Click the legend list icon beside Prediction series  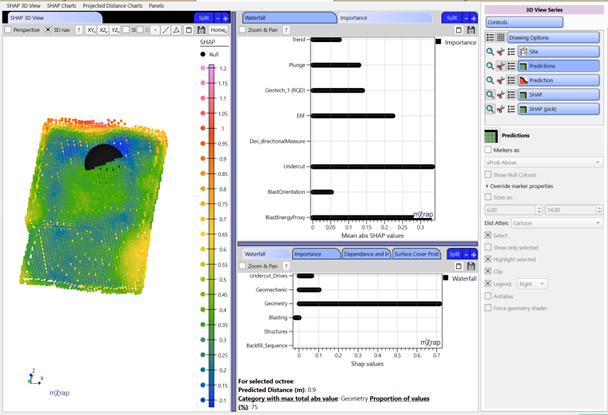[x=510, y=79]
